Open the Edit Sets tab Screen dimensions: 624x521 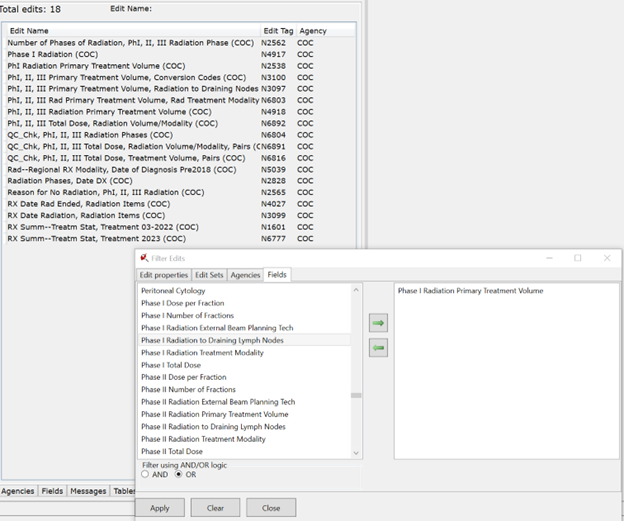point(209,275)
